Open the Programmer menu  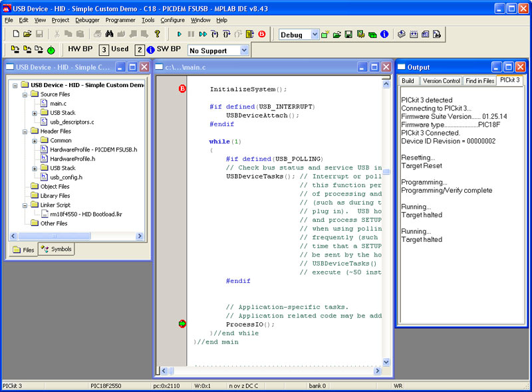(x=120, y=20)
